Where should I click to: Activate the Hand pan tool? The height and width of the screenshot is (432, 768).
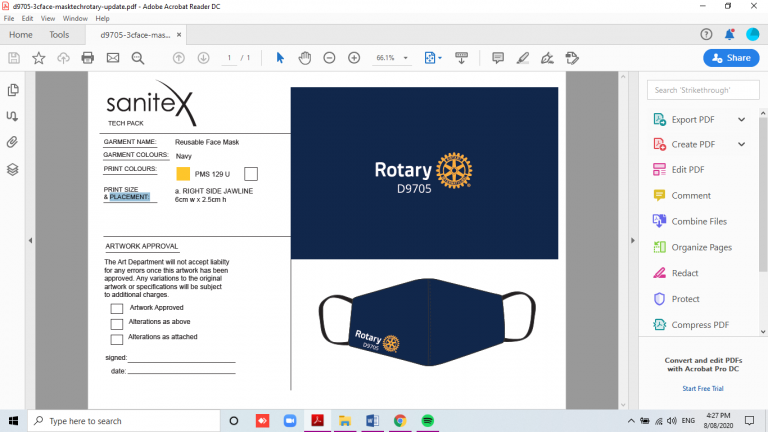(x=305, y=58)
